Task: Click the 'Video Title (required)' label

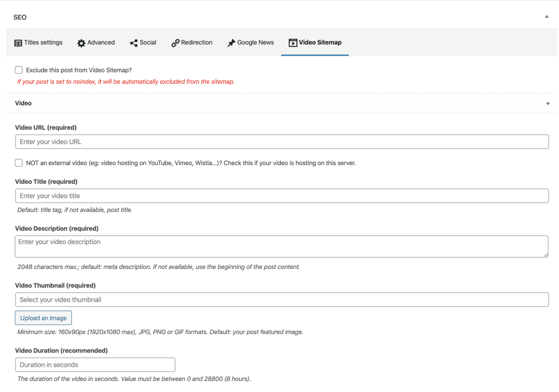Action: tap(46, 182)
